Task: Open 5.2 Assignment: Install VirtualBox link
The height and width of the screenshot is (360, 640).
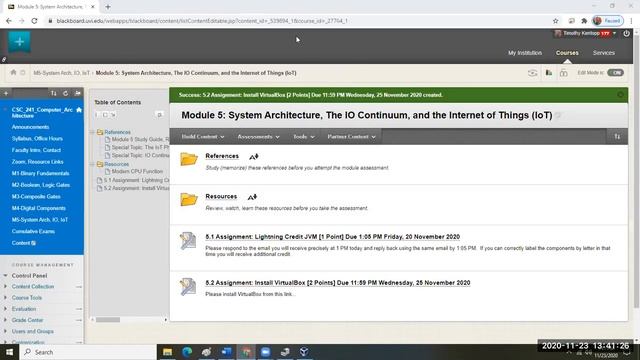Action: click(x=338, y=282)
